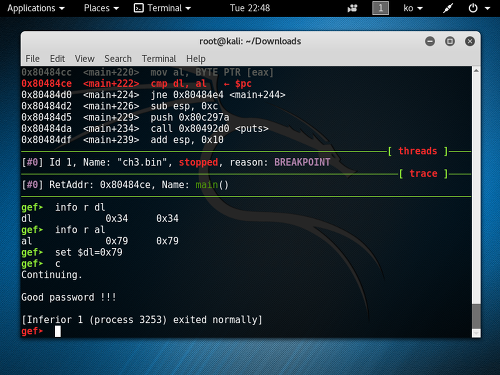
Task: Click the screen recording camera icon
Action: (352, 8)
